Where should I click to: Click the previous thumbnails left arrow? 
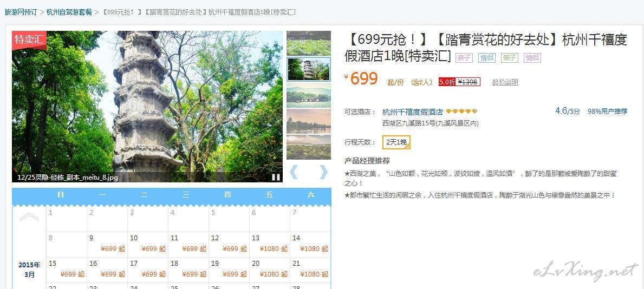[294, 172]
